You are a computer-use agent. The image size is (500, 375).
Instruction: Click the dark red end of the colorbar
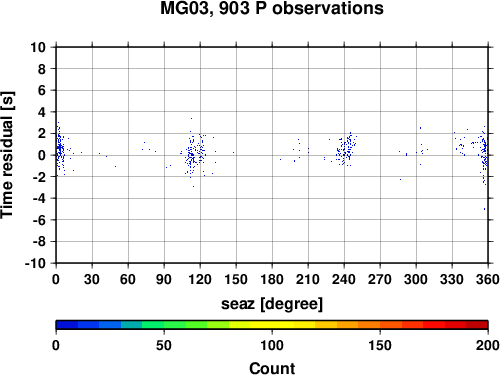[477, 325]
